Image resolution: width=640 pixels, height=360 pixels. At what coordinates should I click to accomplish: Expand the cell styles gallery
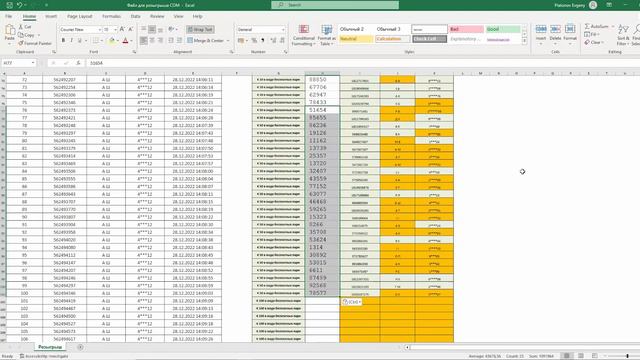click(524, 41)
